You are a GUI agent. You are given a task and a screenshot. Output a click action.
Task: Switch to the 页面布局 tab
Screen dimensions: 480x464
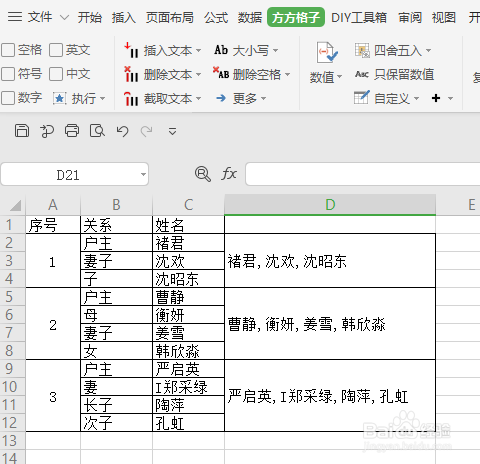tap(170, 17)
